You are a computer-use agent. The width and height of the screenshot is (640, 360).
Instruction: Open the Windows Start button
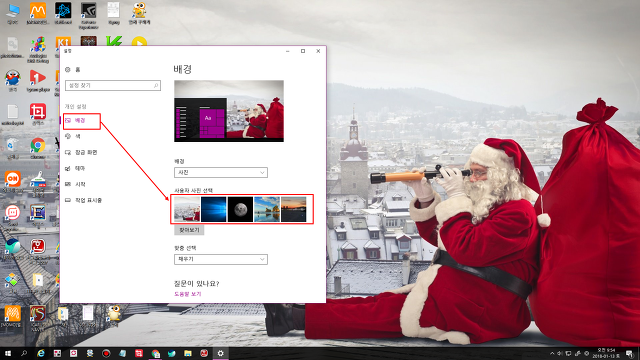coord(8,353)
